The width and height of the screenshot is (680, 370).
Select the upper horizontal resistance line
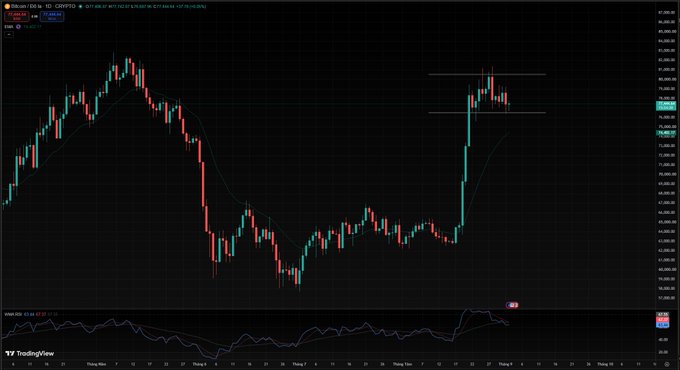point(487,75)
